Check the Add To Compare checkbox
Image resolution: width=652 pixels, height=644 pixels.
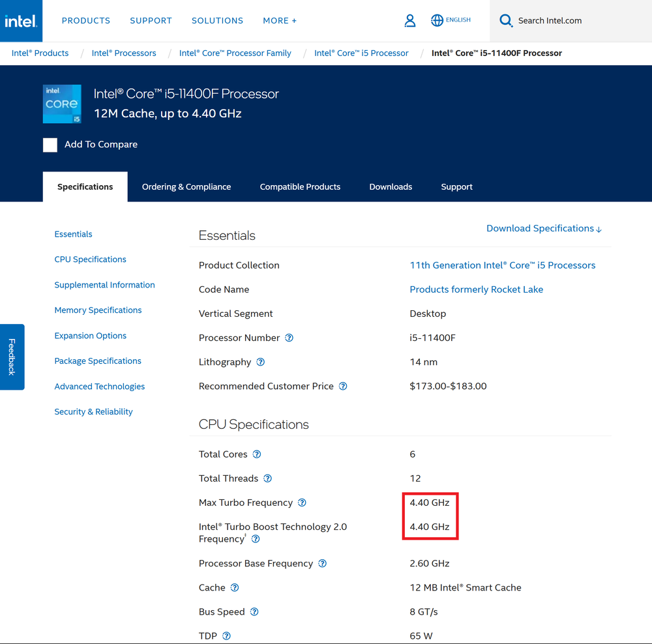50,145
